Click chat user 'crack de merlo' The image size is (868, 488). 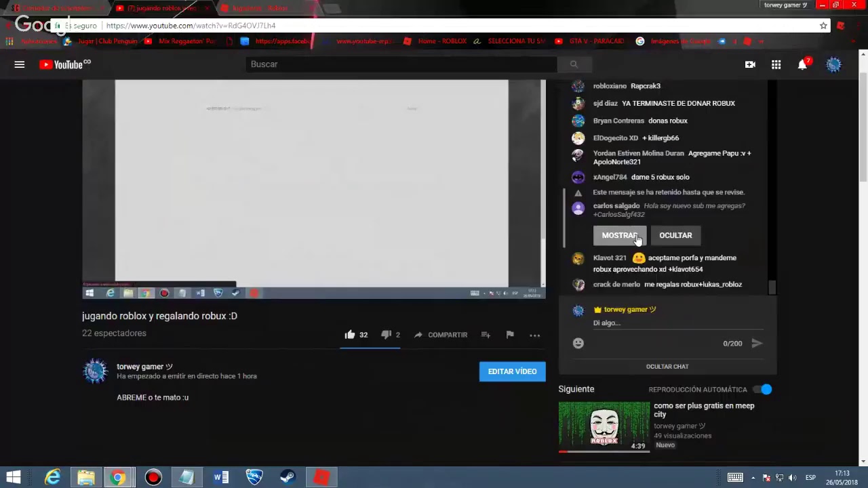click(616, 285)
